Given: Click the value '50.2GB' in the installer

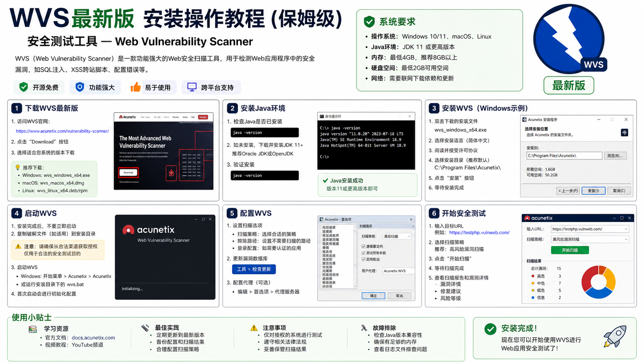Looking at the screenshot, I should pyautogui.click(x=551, y=175).
